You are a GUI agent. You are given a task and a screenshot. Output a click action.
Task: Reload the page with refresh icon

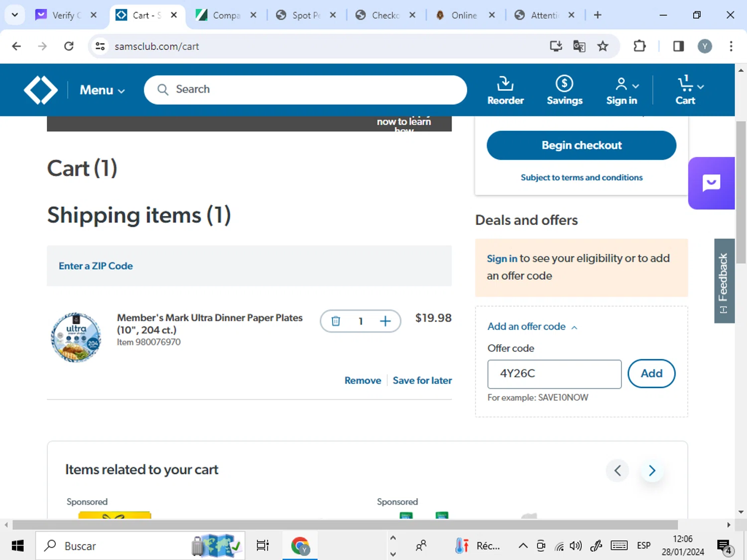coord(69,46)
